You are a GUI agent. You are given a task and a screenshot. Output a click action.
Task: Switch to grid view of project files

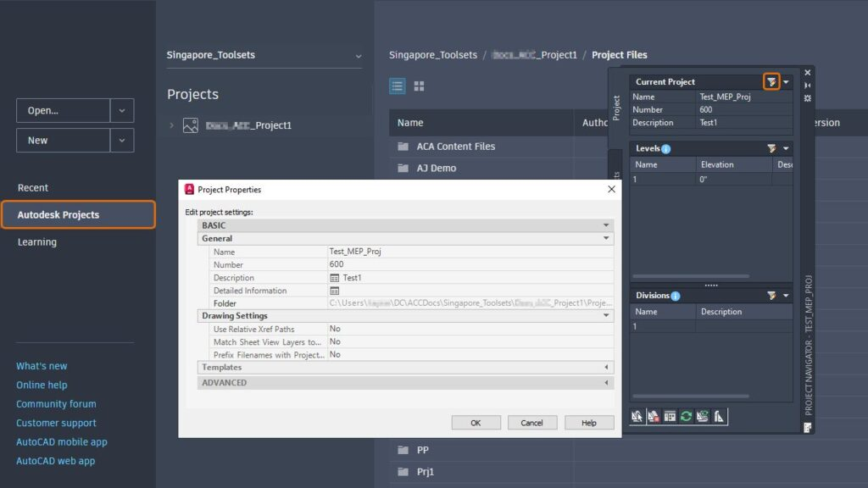[x=419, y=86]
